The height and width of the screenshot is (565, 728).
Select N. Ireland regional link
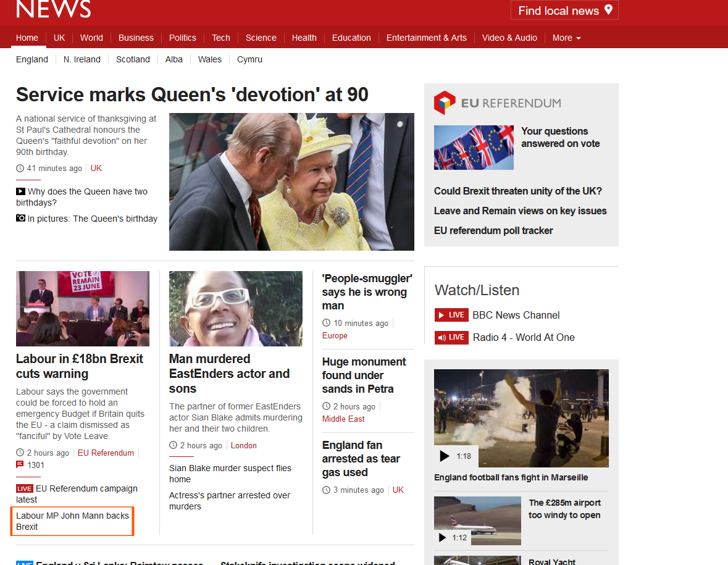(82, 59)
